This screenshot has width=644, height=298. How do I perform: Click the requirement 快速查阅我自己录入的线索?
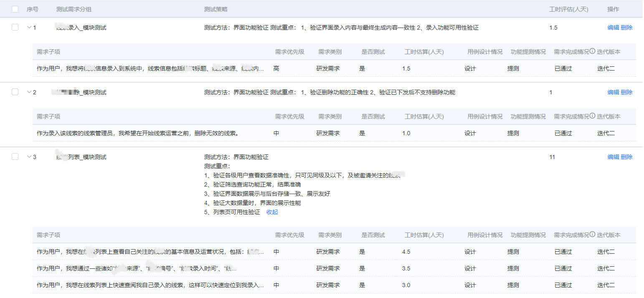coord(150,285)
